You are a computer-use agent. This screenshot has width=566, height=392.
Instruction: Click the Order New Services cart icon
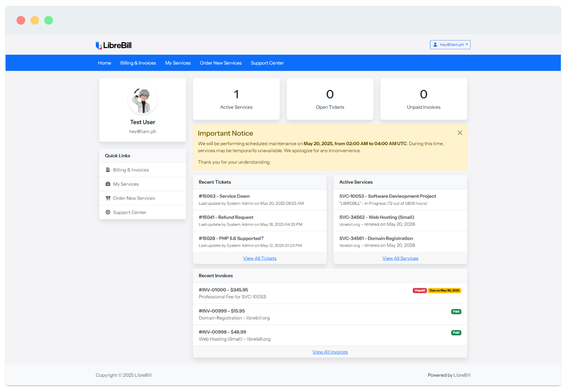(x=108, y=198)
